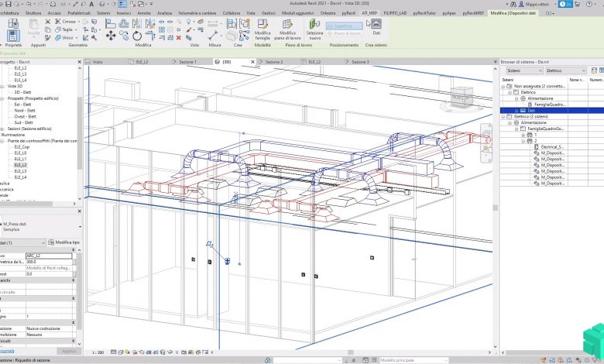Image resolution: width=604 pixels, height=364 pixels.
Task: Click Modifica piano di lavoro icon
Action: [x=287, y=25]
